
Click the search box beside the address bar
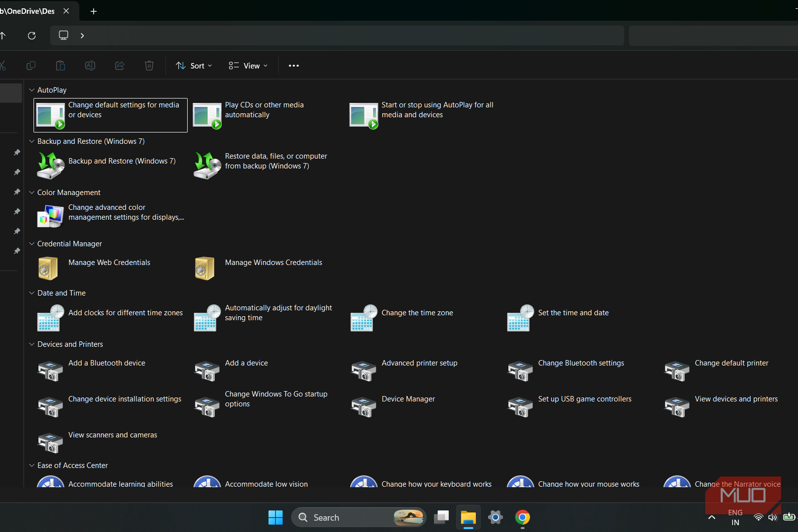[713, 35]
